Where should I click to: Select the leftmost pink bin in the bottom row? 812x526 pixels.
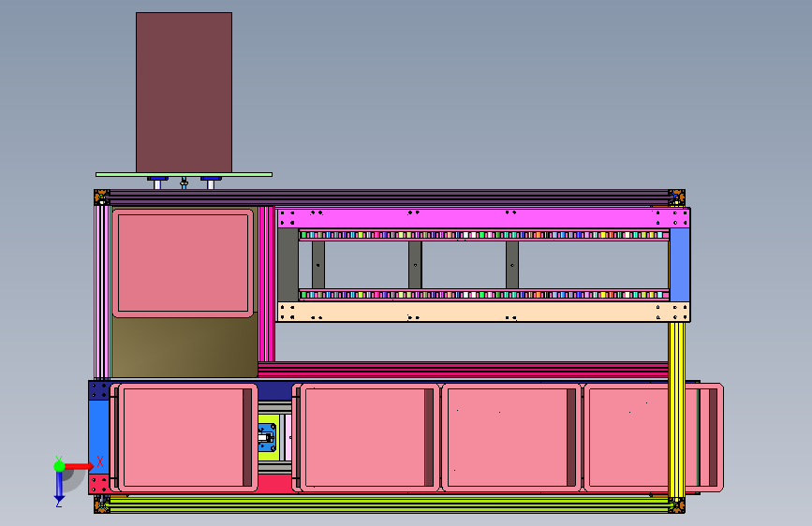point(184,437)
